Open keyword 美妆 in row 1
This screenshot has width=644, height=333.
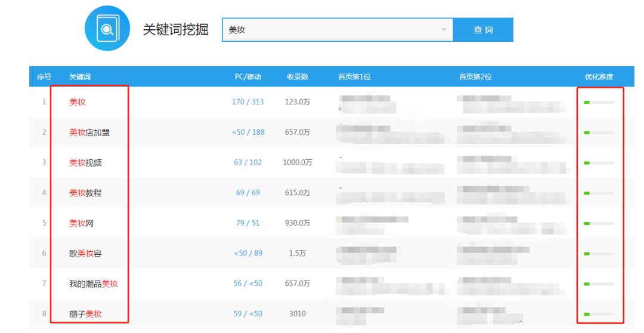(77, 102)
